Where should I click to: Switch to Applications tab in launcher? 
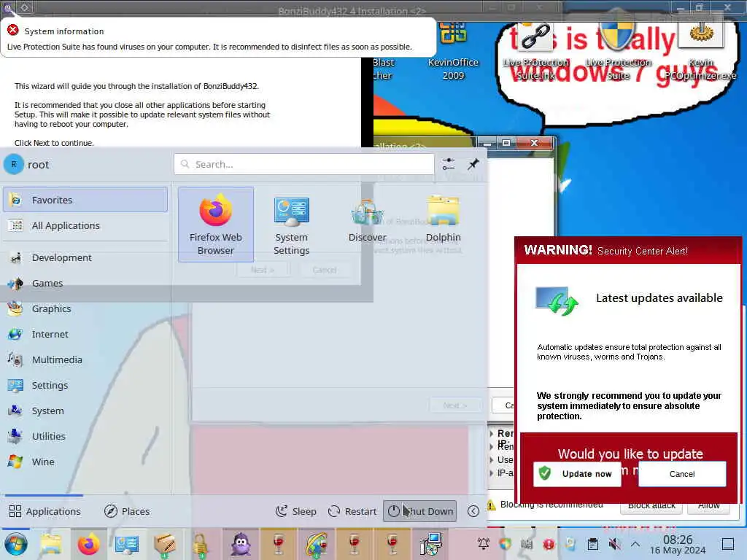(44, 511)
